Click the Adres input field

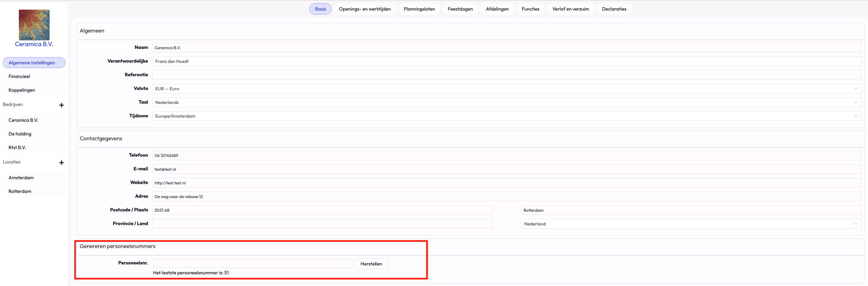click(507, 196)
